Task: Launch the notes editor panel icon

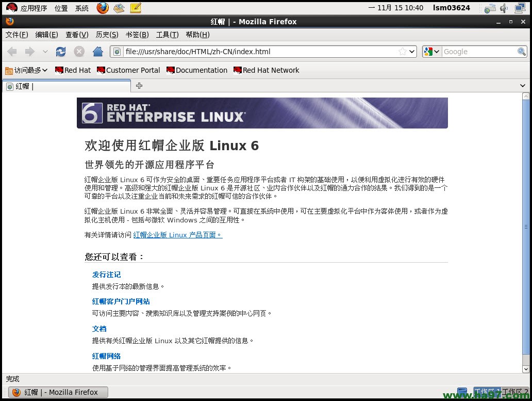Action: tap(136, 8)
